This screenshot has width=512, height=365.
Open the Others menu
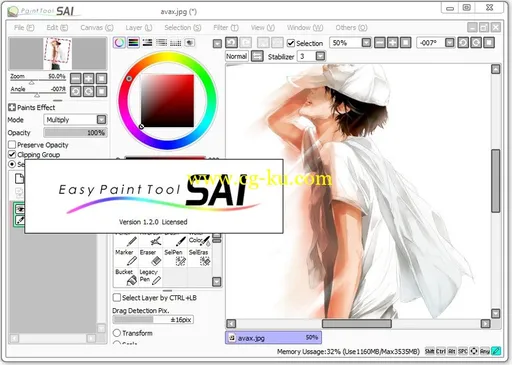tap(351, 28)
